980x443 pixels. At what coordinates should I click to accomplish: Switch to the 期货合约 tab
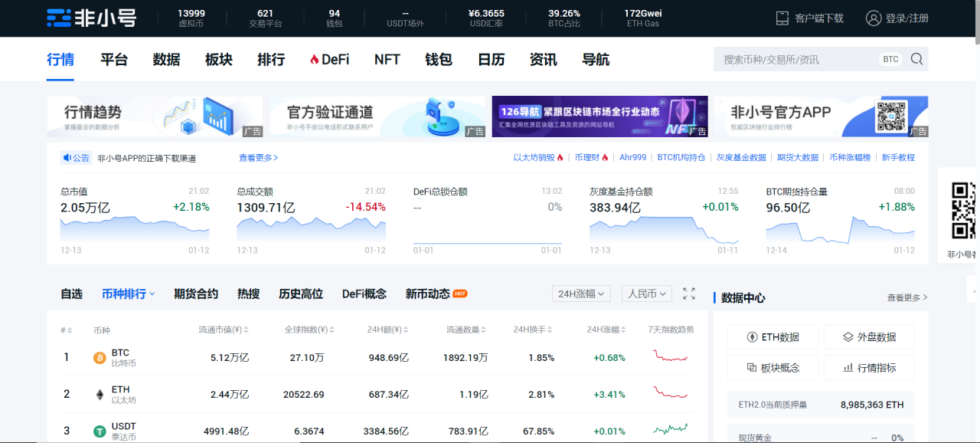[x=196, y=294]
